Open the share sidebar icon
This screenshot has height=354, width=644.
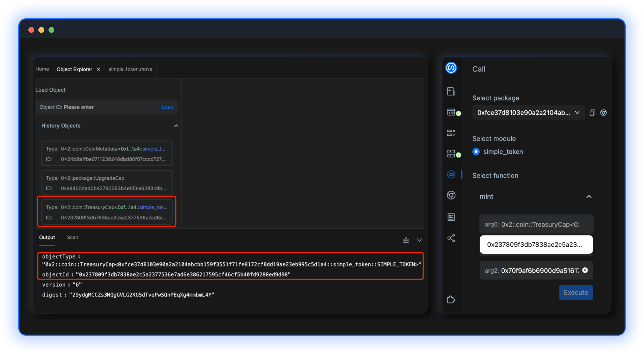451,238
